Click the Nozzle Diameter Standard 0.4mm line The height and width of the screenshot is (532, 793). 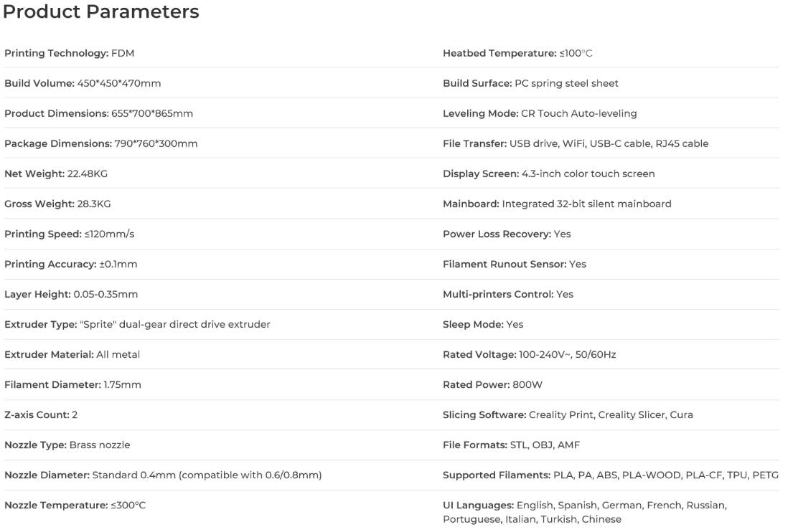pyautogui.click(x=163, y=475)
